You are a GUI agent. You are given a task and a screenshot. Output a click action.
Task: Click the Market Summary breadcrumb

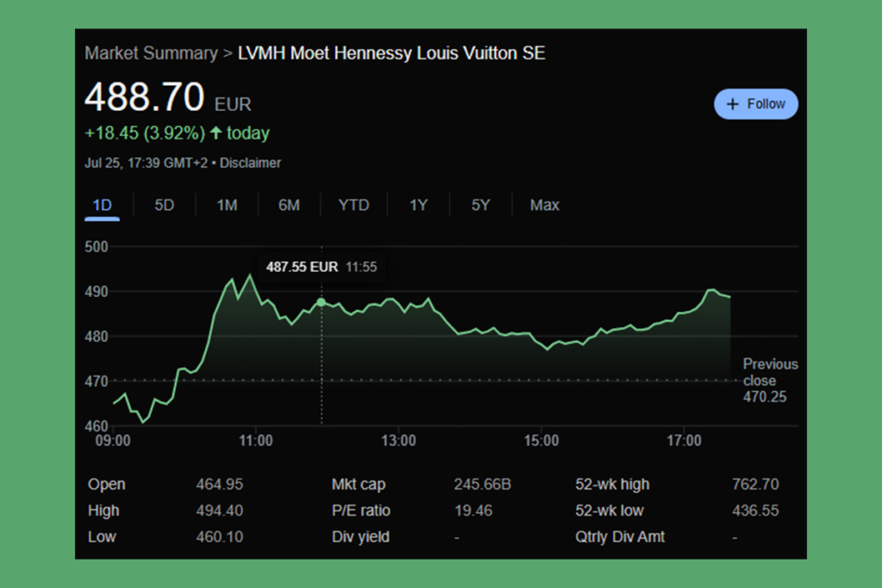tap(151, 53)
